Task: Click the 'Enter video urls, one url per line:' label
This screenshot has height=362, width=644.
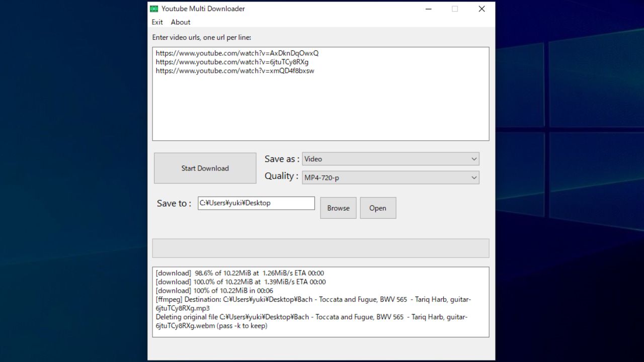Action: [202, 37]
